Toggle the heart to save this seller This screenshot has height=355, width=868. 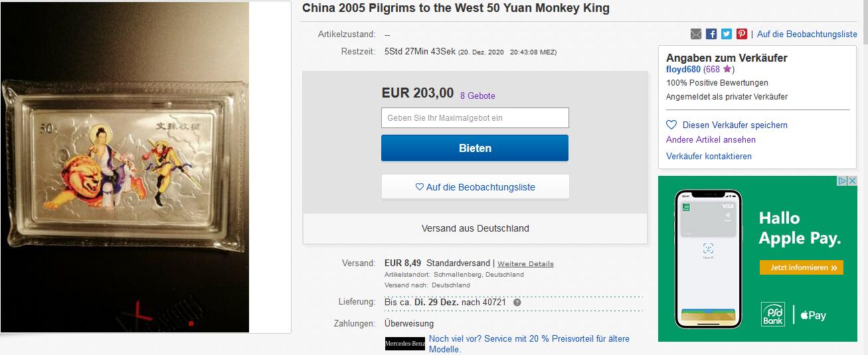click(671, 125)
